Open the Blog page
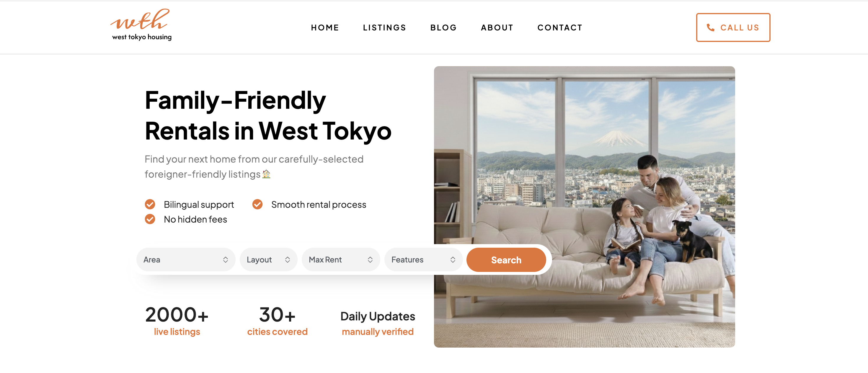The height and width of the screenshot is (373, 868). 443,28
